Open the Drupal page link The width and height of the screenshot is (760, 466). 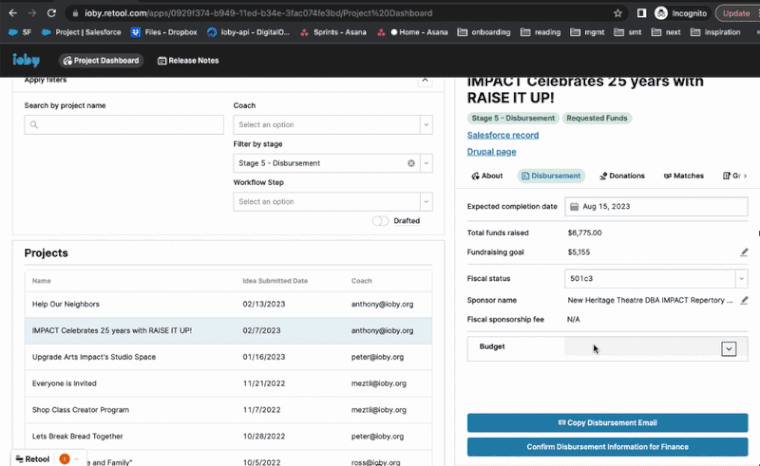pos(491,152)
